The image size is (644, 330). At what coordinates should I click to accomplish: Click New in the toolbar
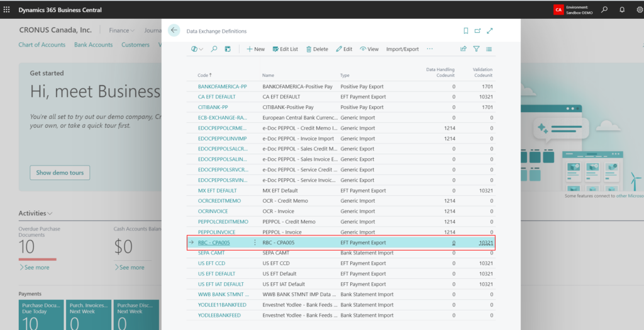[x=255, y=49]
